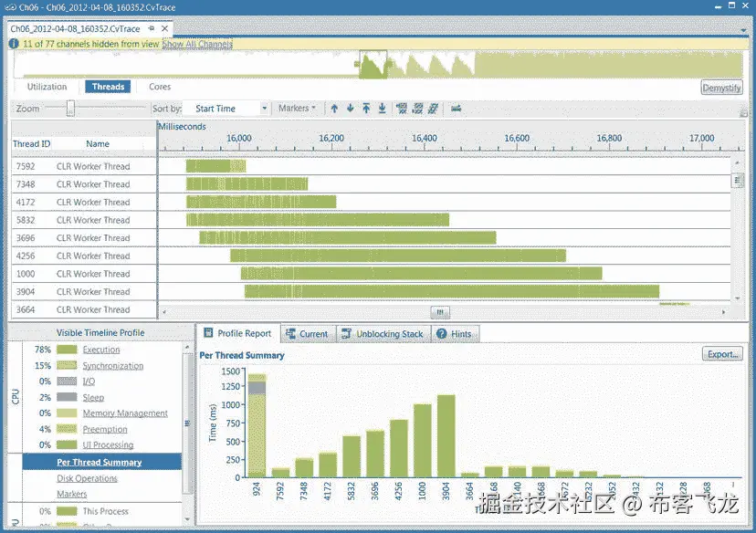Click the Zoom slider handle

tap(70, 108)
